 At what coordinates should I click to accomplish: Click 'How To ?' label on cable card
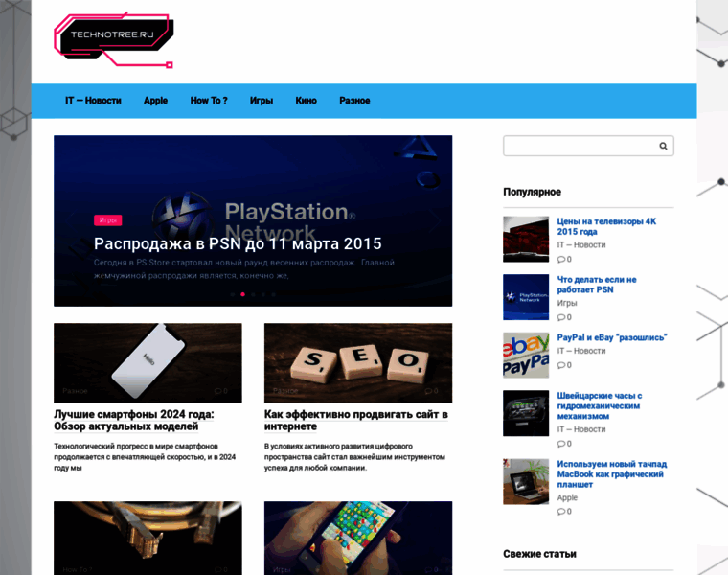pyautogui.click(x=78, y=569)
